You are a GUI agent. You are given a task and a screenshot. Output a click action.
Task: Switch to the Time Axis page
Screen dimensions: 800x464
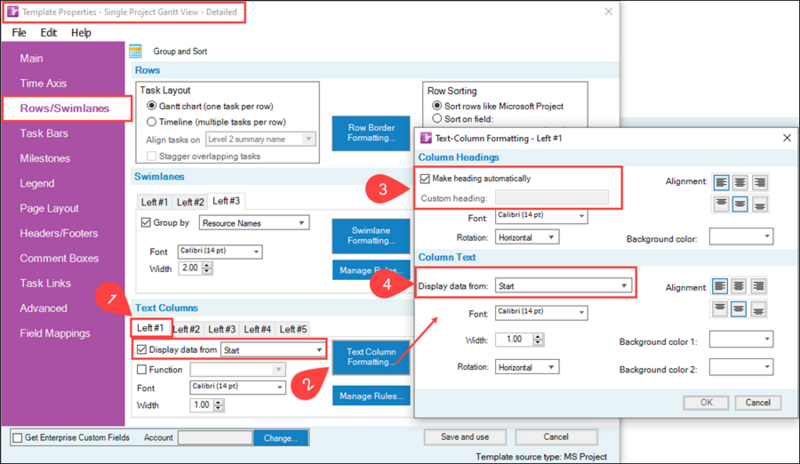click(43, 83)
